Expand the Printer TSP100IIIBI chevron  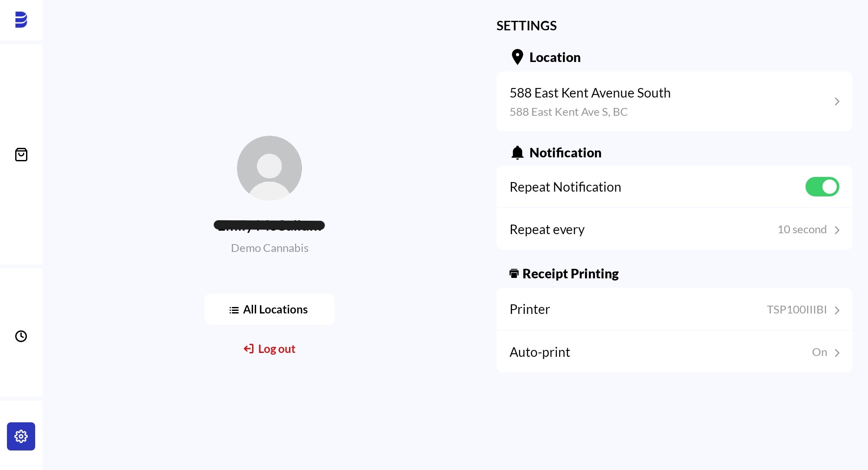click(837, 310)
